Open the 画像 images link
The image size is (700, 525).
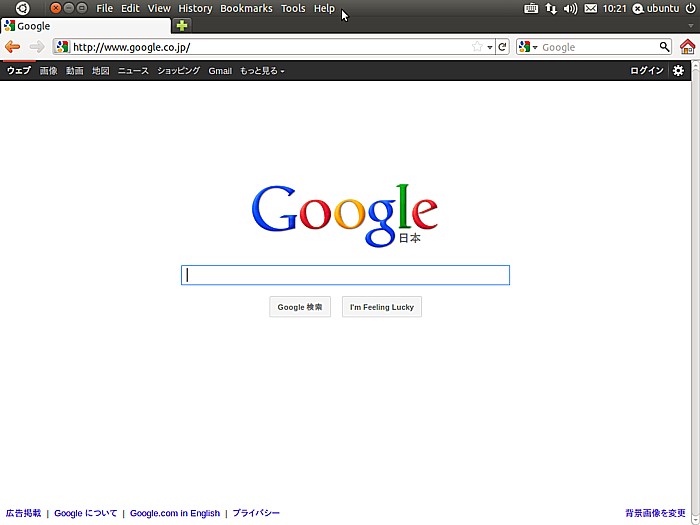pos(48,71)
